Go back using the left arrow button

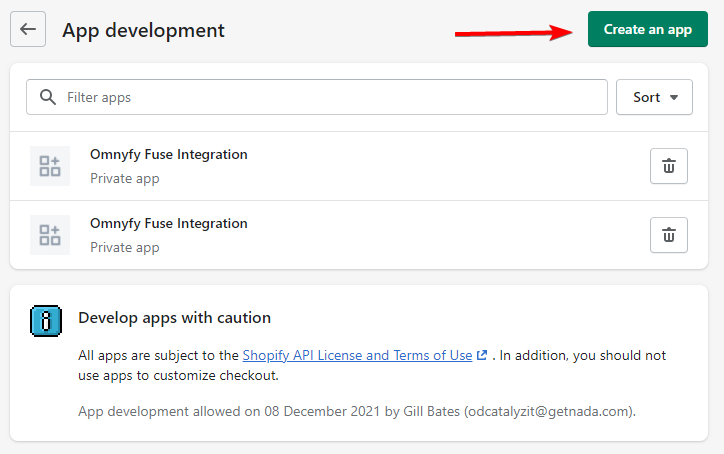(28, 29)
